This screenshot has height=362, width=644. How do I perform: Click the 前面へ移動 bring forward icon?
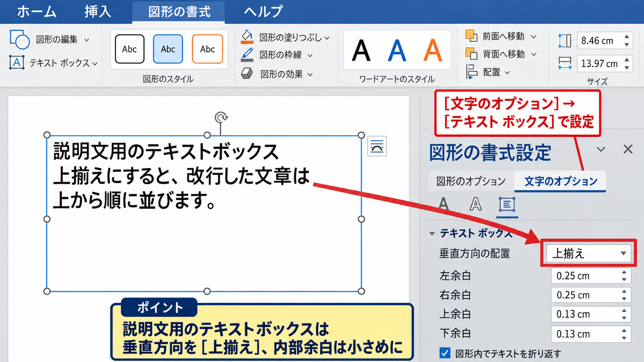point(471,36)
